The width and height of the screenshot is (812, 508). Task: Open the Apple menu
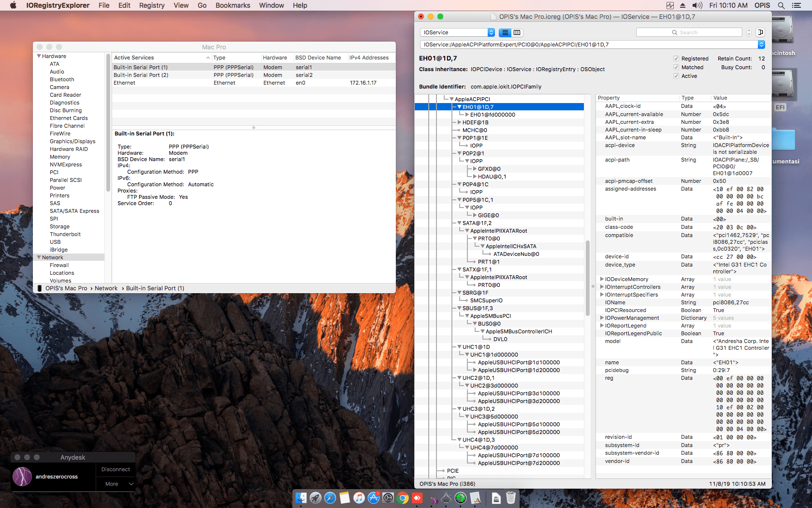pyautogui.click(x=13, y=5)
